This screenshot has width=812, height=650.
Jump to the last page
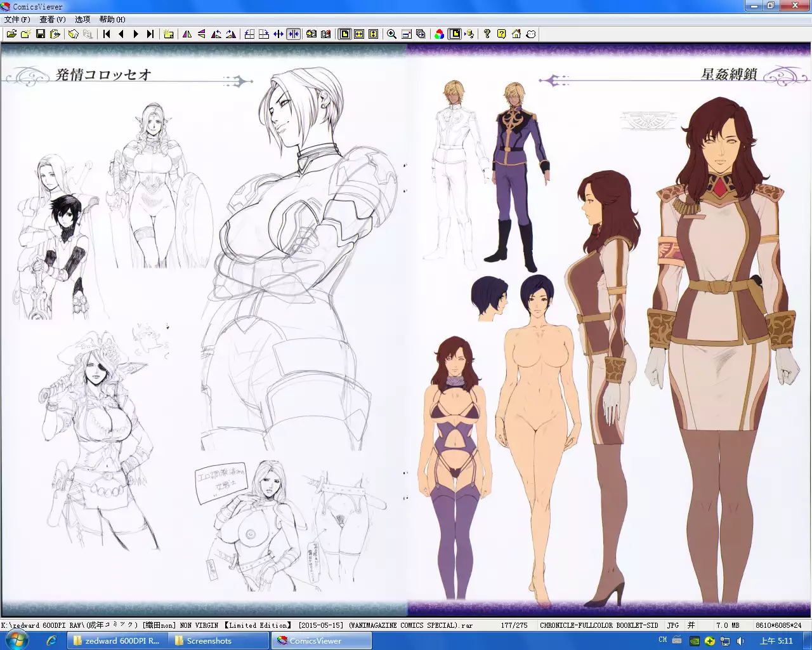click(150, 34)
